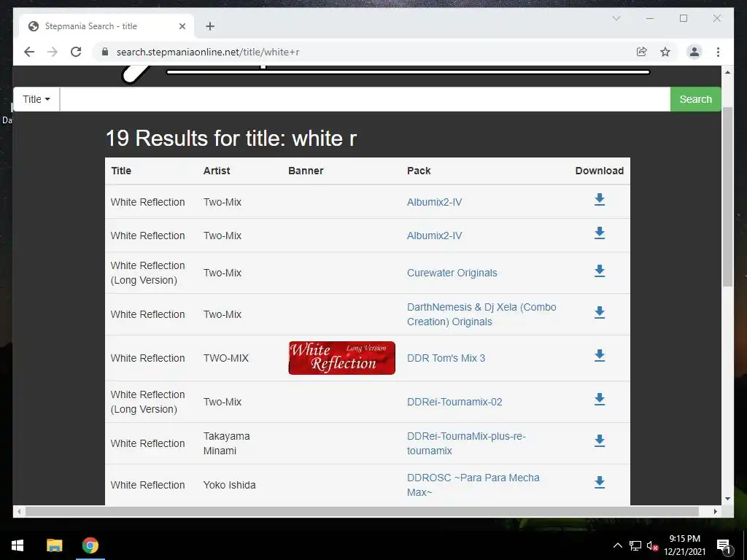Open DDROSC ~Para Para Mecha Max~ pack
This screenshot has height=560, width=747.
click(473, 485)
